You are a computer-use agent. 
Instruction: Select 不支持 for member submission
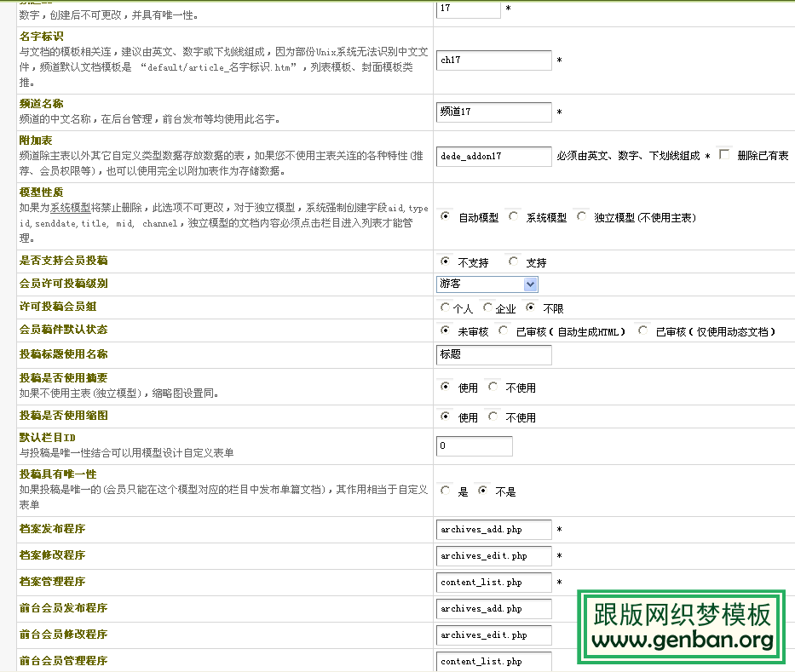coord(445,261)
